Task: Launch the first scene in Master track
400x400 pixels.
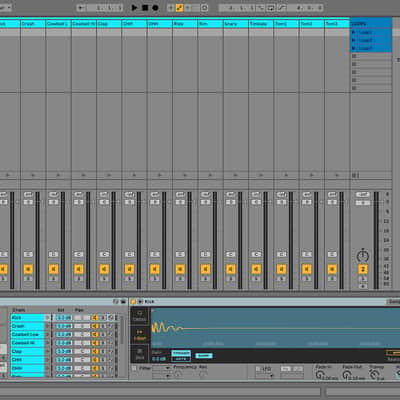Action: pyautogui.click(x=354, y=32)
